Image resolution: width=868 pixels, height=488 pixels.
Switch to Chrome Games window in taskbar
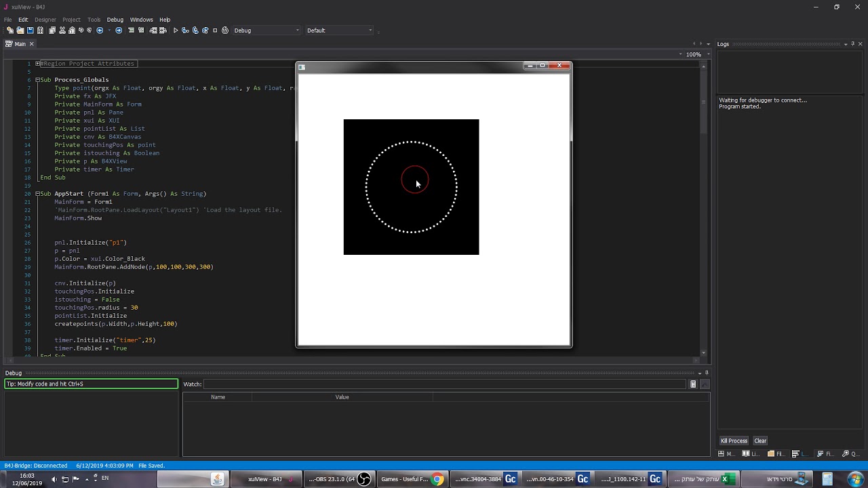click(412, 479)
